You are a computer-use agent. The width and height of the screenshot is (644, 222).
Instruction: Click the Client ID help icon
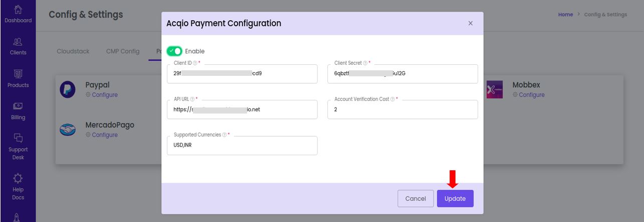[x=195, y=63]
